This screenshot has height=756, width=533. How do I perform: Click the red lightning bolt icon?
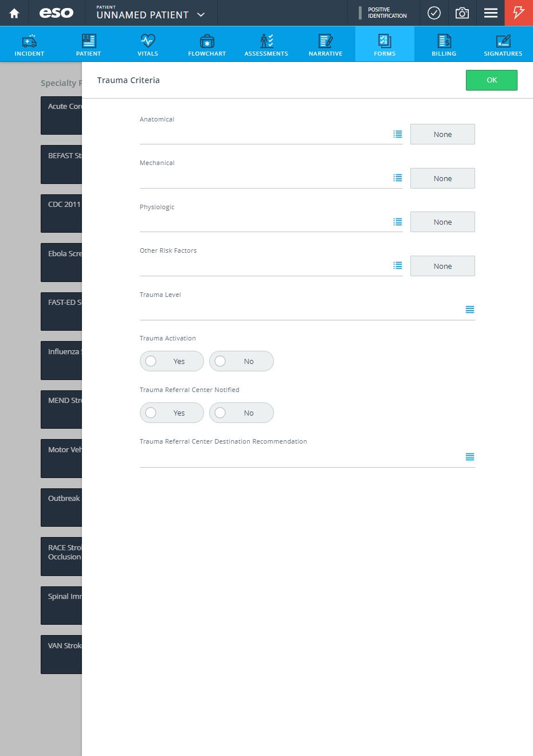pos(519,13)
